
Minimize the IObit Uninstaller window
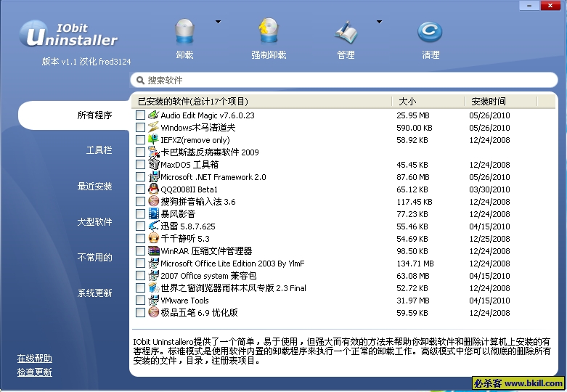[529, 5]
